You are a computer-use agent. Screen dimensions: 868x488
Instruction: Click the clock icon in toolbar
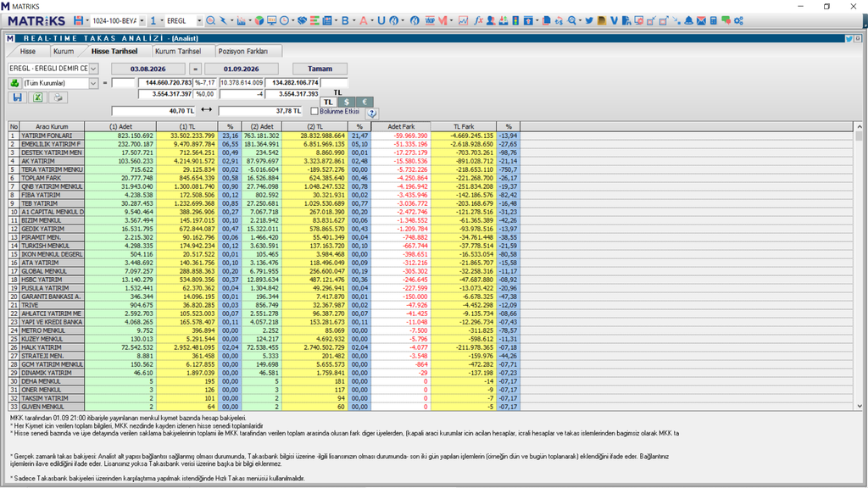[x=284, y=20]
